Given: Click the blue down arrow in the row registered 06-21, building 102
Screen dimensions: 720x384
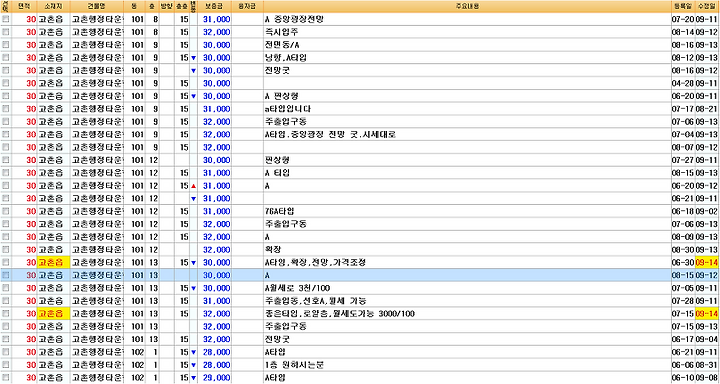Looking at the screenshot, I should pos(193,352).
